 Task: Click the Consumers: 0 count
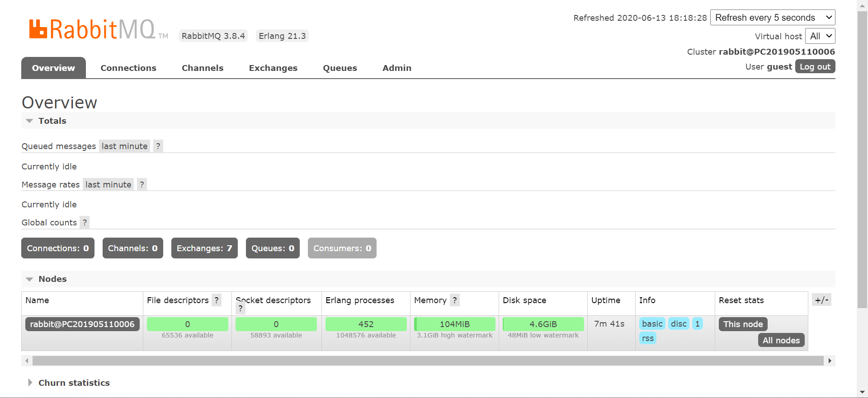point(342,248)
